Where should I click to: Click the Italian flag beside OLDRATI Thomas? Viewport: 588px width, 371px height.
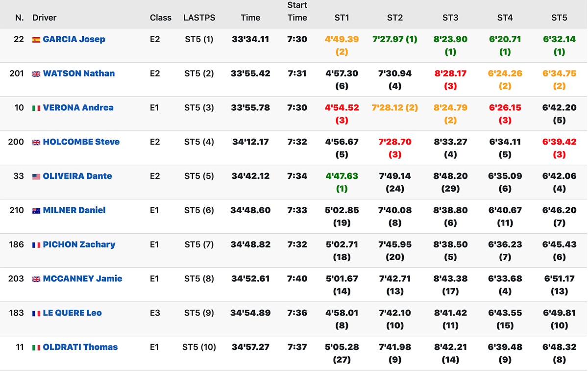36,347
